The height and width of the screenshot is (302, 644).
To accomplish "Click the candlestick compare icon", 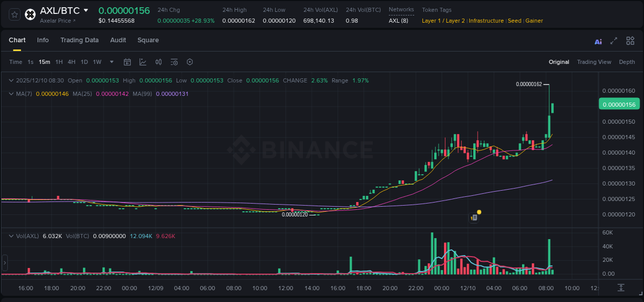I will pos(158,62).
